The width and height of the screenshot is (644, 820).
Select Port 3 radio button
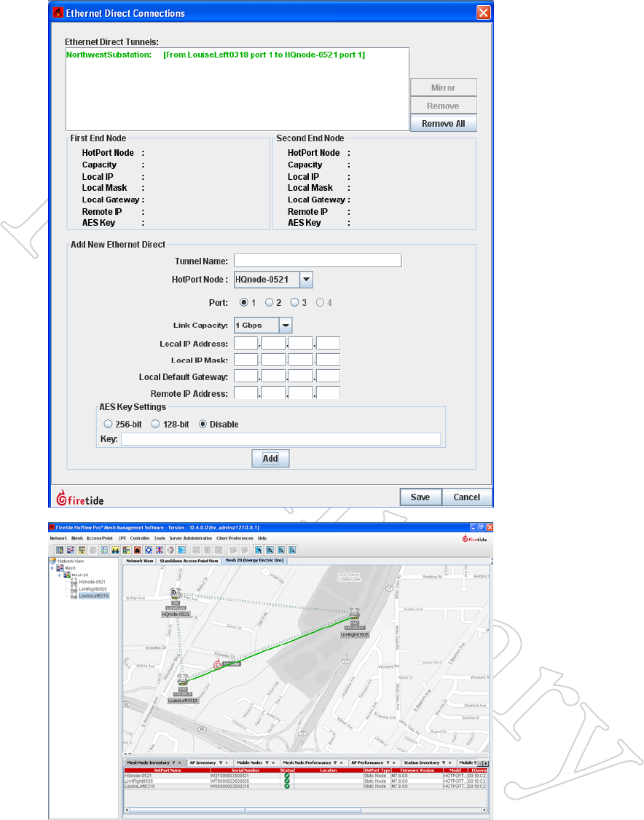[294, 302]
